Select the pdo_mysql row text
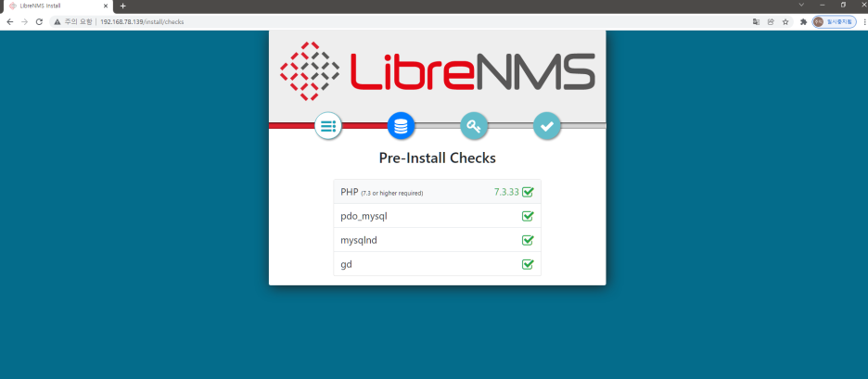The height and width of the screenshot is (379, 868). click(x=364, y=216)
